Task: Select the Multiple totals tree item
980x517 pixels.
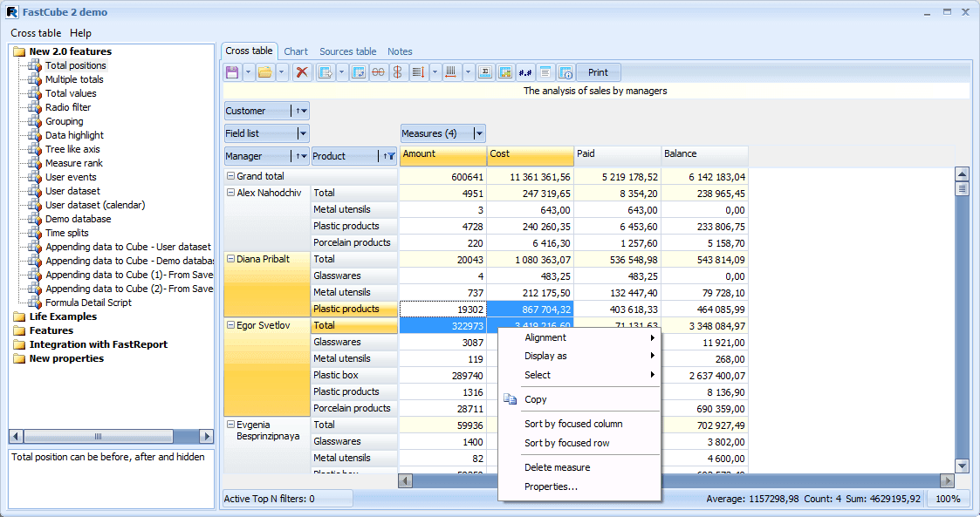Action: 74,79
